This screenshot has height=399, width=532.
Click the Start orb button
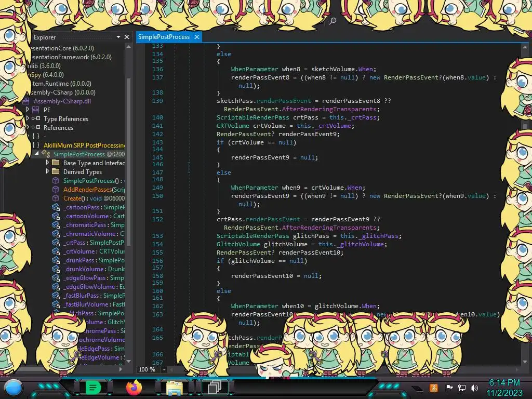pos(14,389)
